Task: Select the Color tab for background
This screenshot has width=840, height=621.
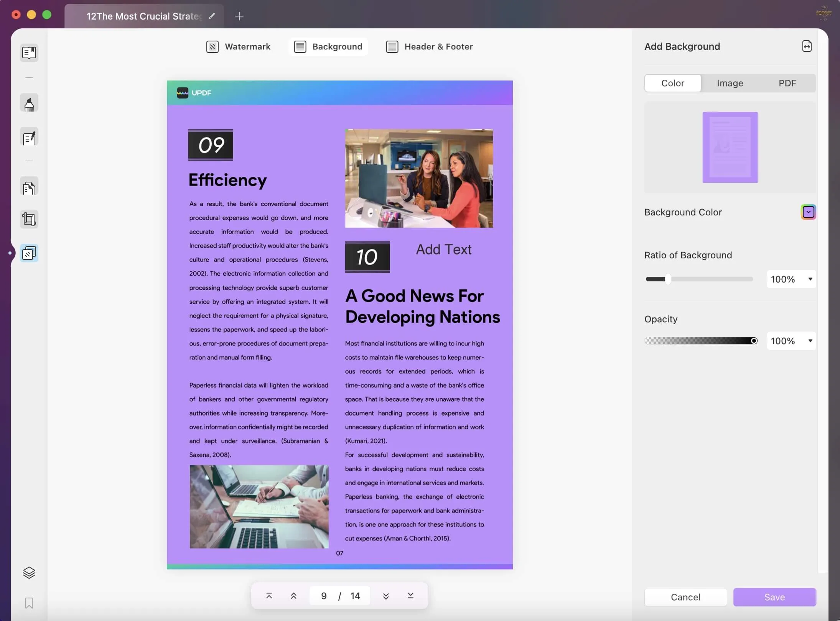Action: tap(672, 83)
